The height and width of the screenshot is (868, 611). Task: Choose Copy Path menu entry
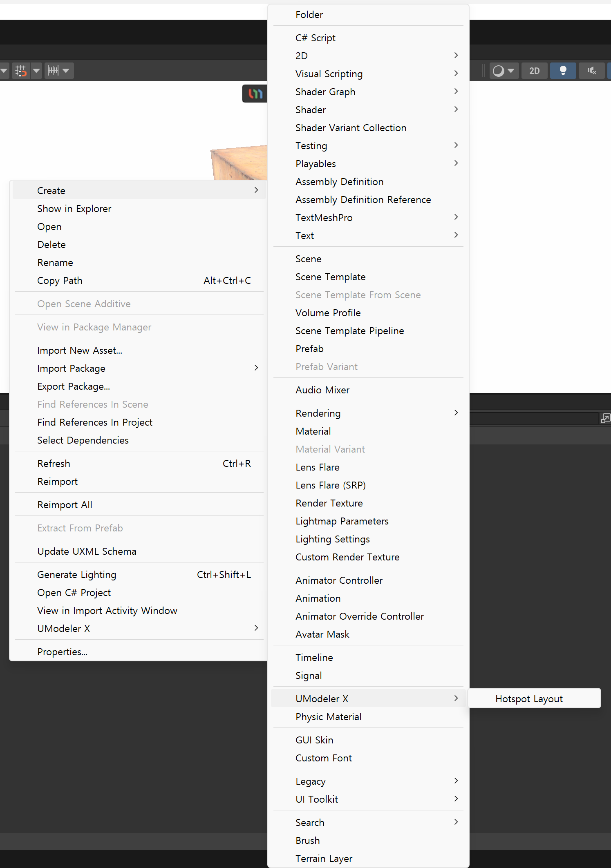(x=139, y=281)
